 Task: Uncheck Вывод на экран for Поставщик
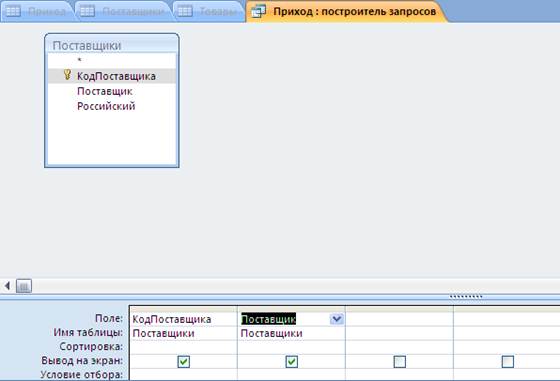point(291,362)
